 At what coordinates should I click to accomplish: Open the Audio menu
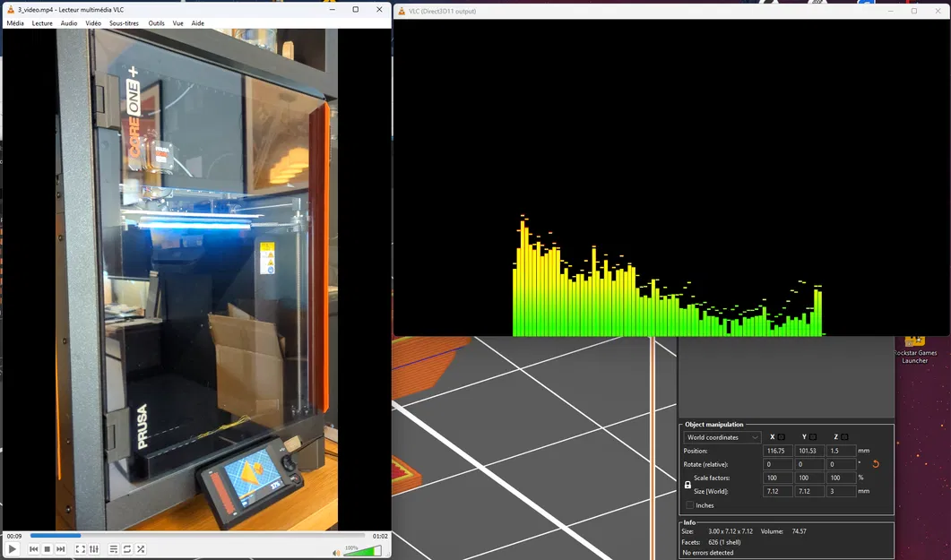(x=68, y=23)
